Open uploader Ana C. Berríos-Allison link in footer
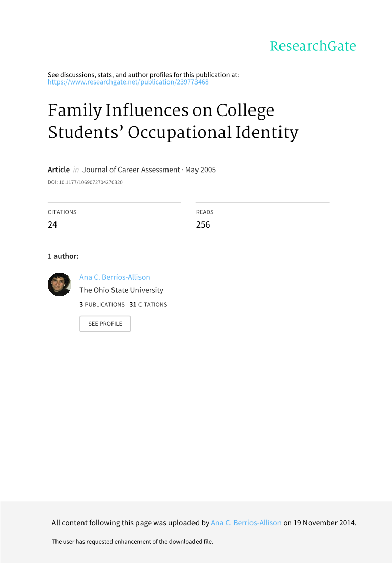Screen dimensions: 392x563 pyautogui.click(x=246, y=523)
